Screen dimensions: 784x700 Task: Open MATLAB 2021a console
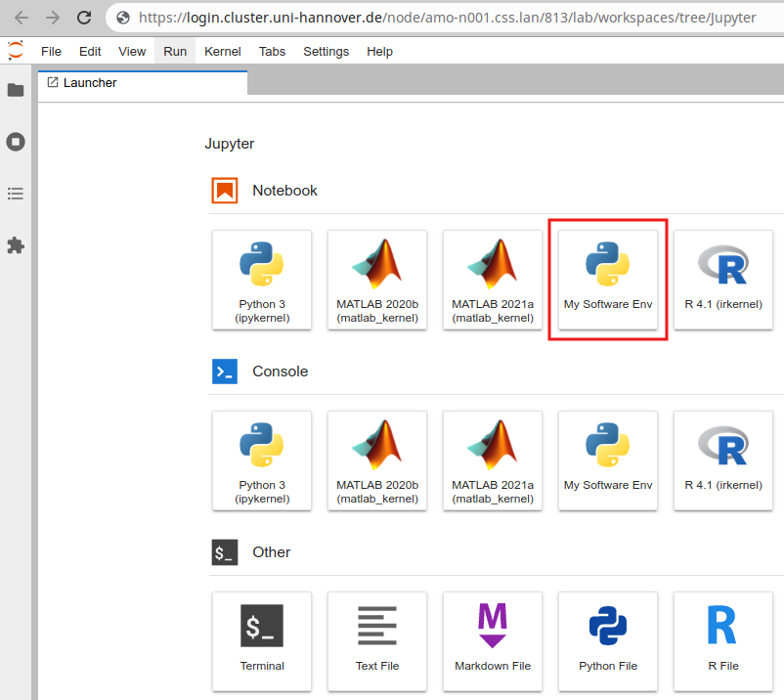493,461
